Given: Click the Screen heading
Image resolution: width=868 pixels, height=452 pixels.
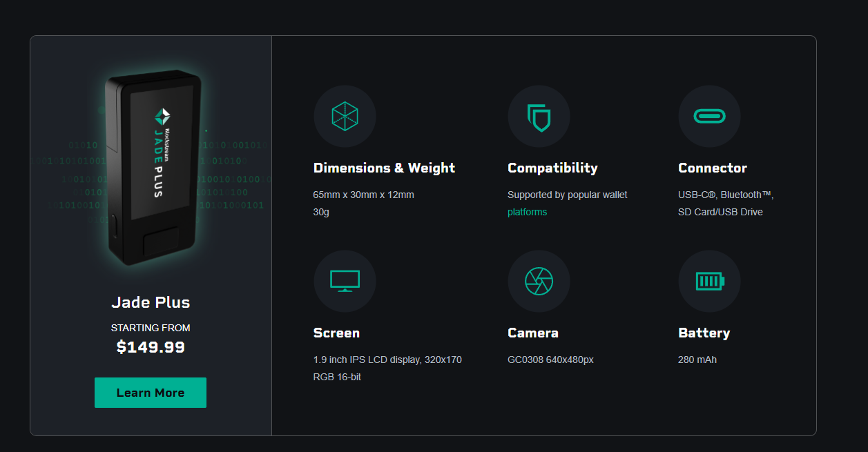Looking at the screenshot, I should 336,333.
